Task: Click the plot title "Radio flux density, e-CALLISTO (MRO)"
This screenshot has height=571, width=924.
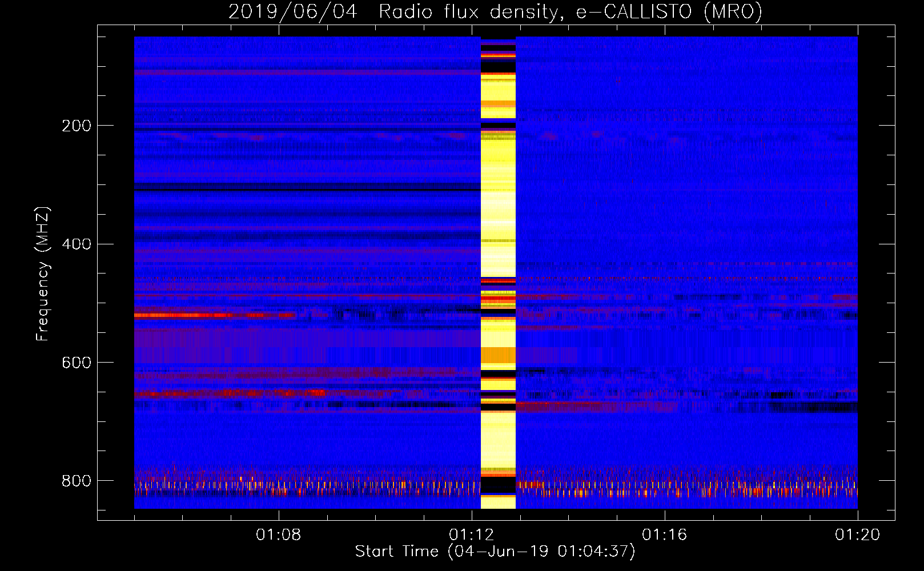Action: click(x=570, y=11)
